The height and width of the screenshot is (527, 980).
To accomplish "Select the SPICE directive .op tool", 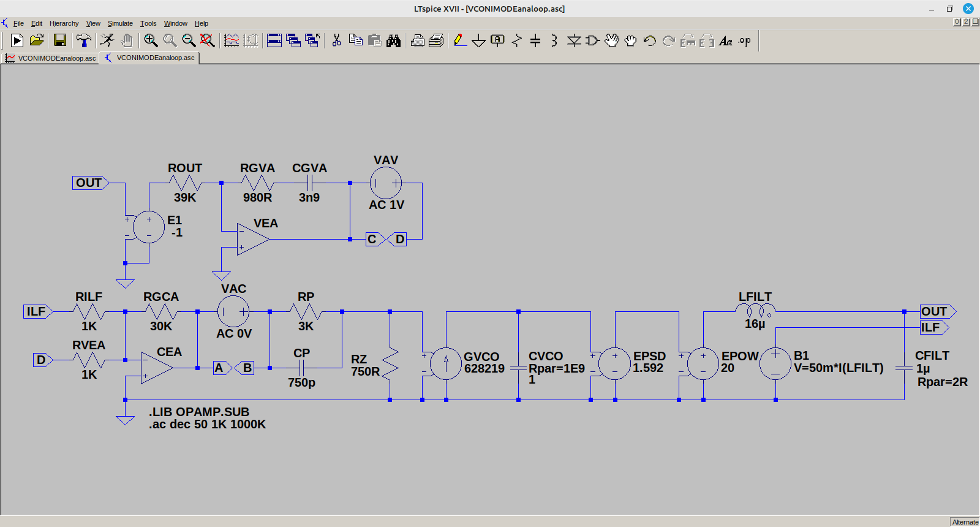I will [745, 40].
